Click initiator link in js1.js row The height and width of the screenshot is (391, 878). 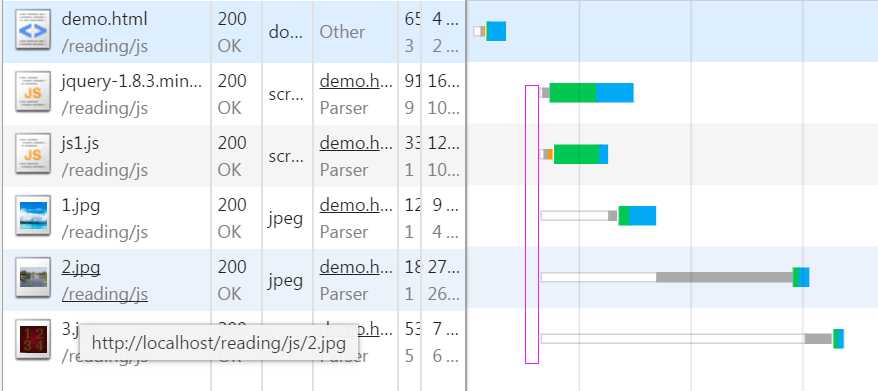356,143
